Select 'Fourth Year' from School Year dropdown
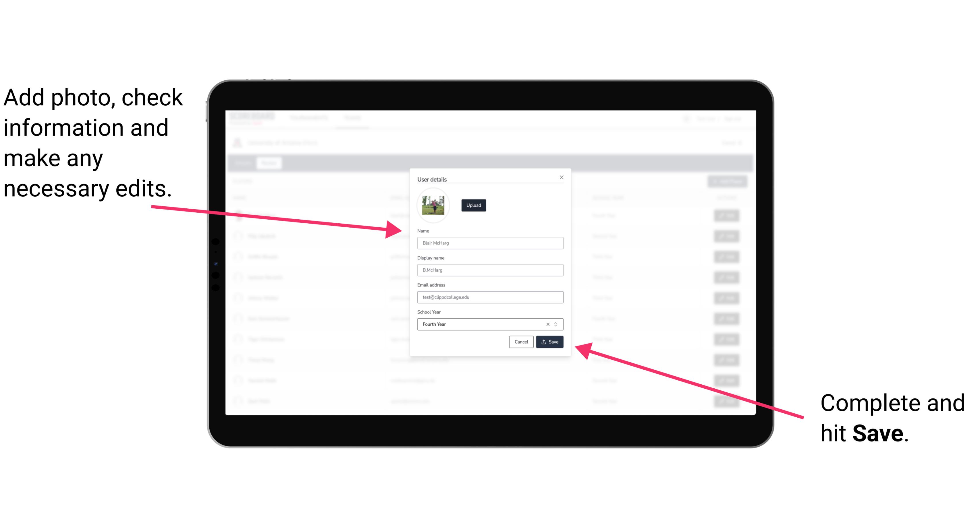The image size is (980, 527). point(488,324)
